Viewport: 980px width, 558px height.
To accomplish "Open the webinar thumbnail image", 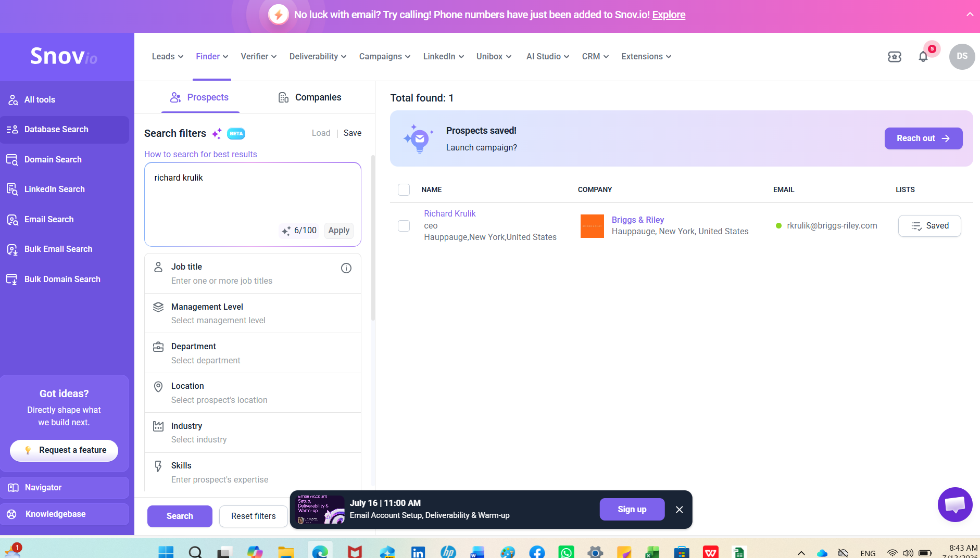I will tap(320, 510).
